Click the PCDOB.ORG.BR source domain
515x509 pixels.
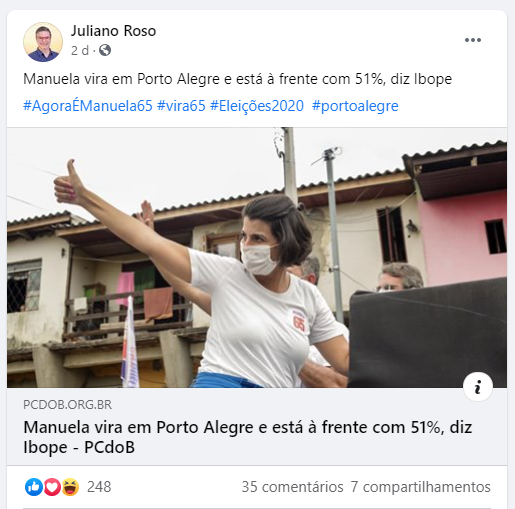pyautogui.click(x=67, y=405)
